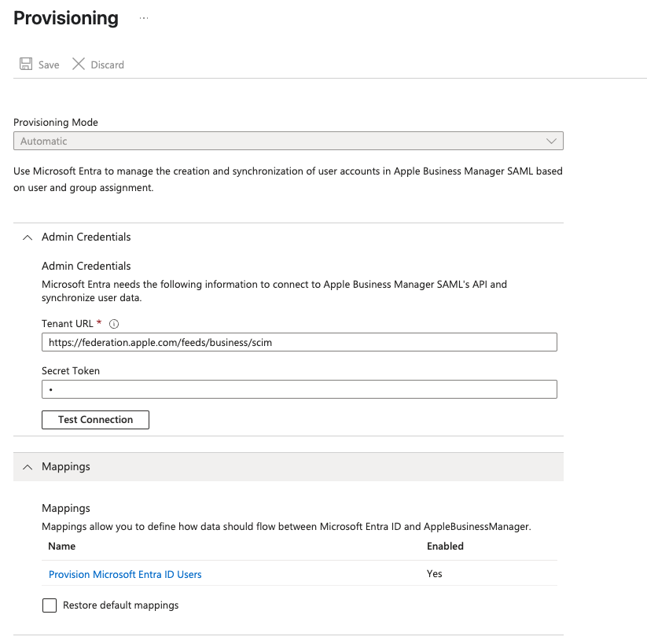Click the Test Connection button

coord(95,420)
